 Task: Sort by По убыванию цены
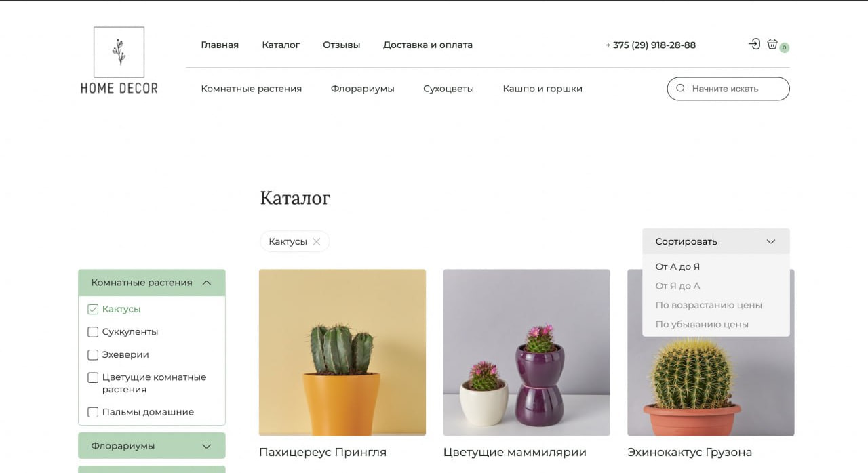(x=702, y=324)
